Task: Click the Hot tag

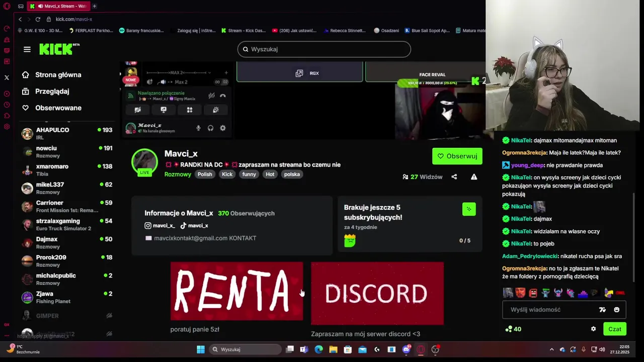Action: pos(270,174)
